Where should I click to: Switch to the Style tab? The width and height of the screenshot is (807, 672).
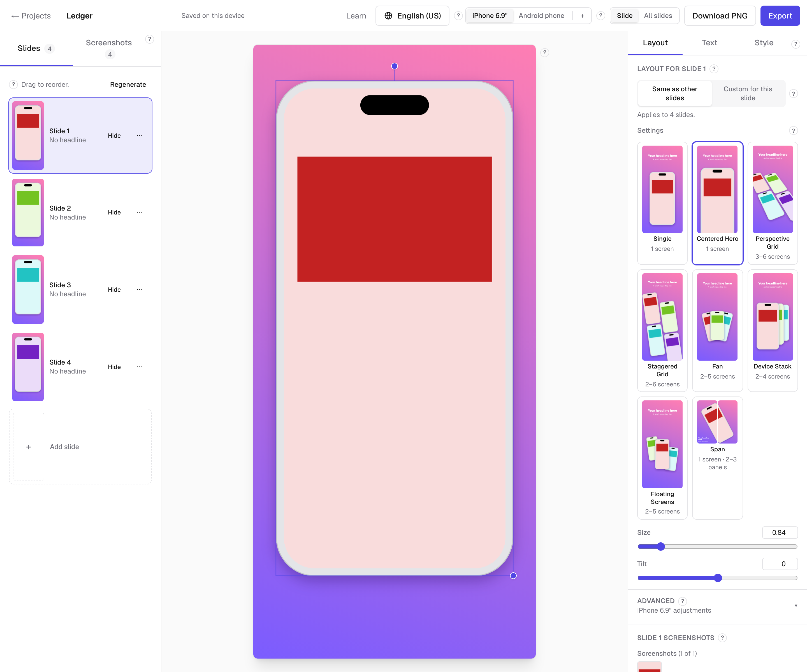(764, 43)
